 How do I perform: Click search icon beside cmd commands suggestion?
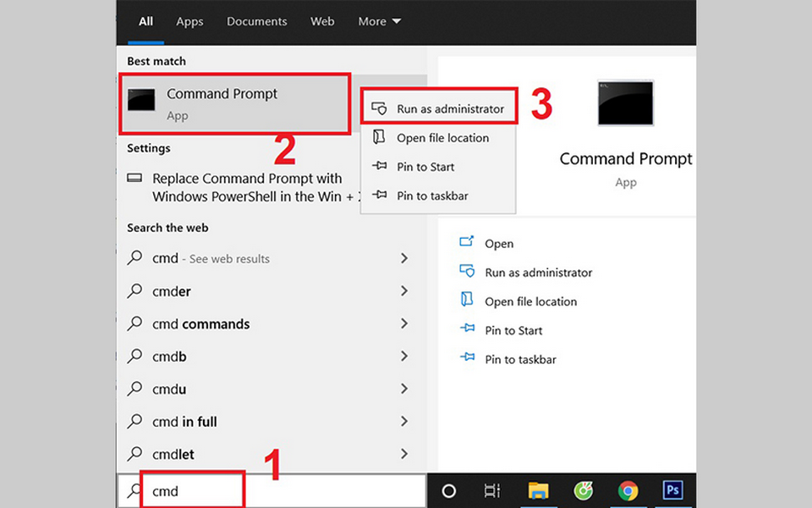point(134,323)
